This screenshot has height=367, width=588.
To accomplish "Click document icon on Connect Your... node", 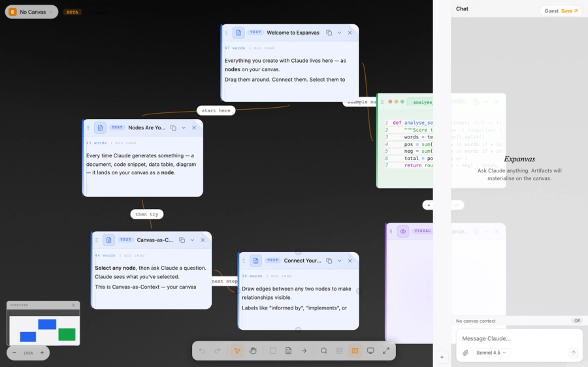I will coord(255,261).
